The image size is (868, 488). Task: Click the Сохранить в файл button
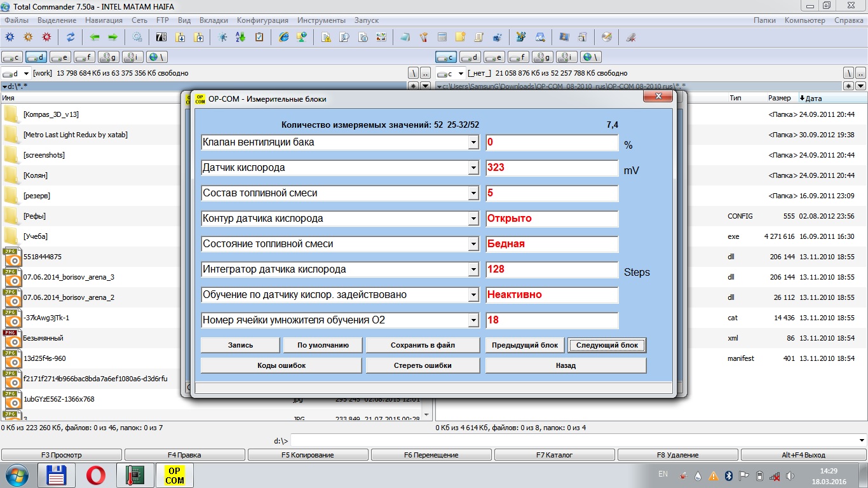click(423, 345)
